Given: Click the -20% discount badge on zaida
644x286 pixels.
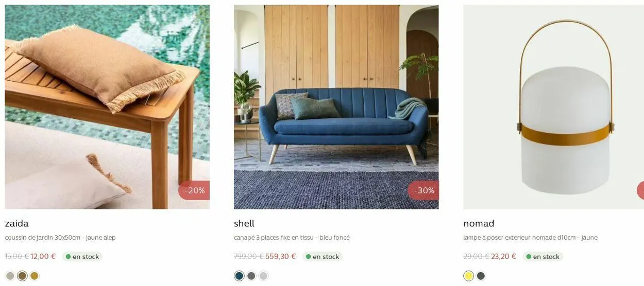Looking at the screenshot, I should pos(194,190).
